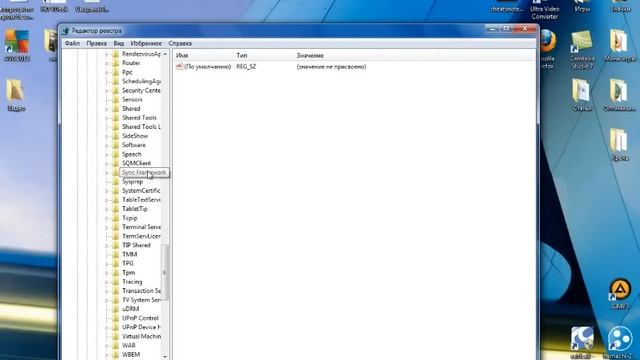
Task: Select the TermServLicensing key
Action: point(141,236)
